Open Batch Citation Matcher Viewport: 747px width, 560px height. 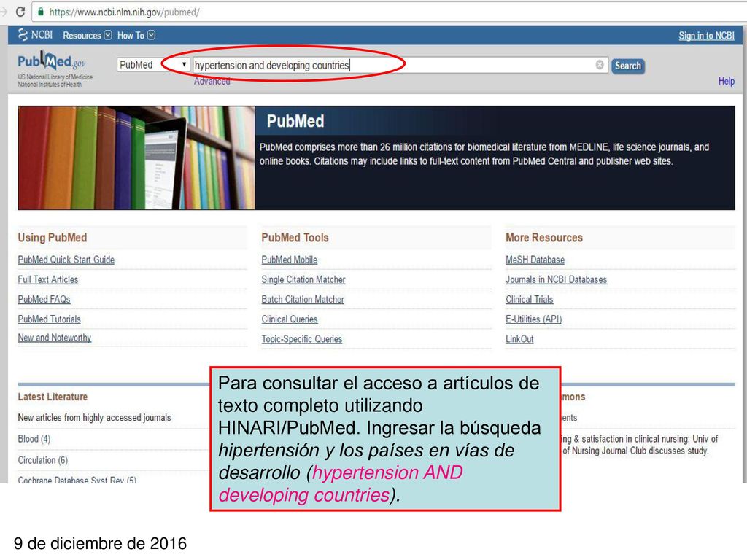303,299
